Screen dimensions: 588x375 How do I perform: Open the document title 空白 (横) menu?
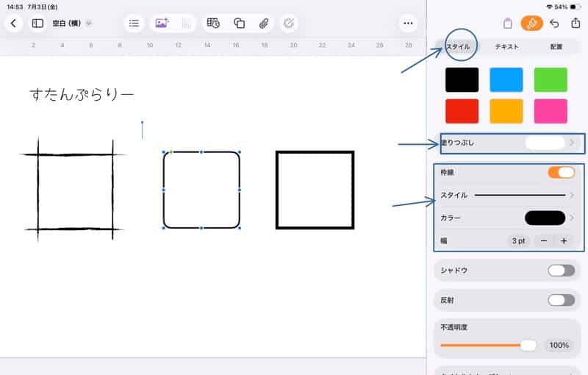pos(71,24)
